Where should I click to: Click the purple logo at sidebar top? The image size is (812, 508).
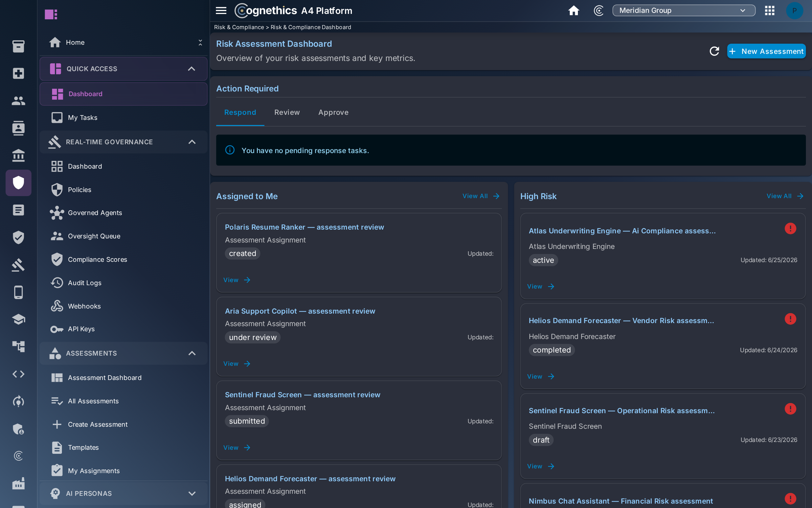(x=51, y=14)
